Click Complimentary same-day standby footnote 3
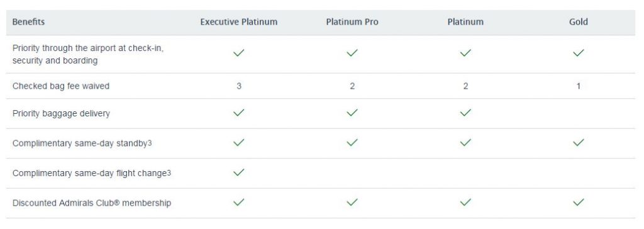644x229 pixels. (150, 143)
